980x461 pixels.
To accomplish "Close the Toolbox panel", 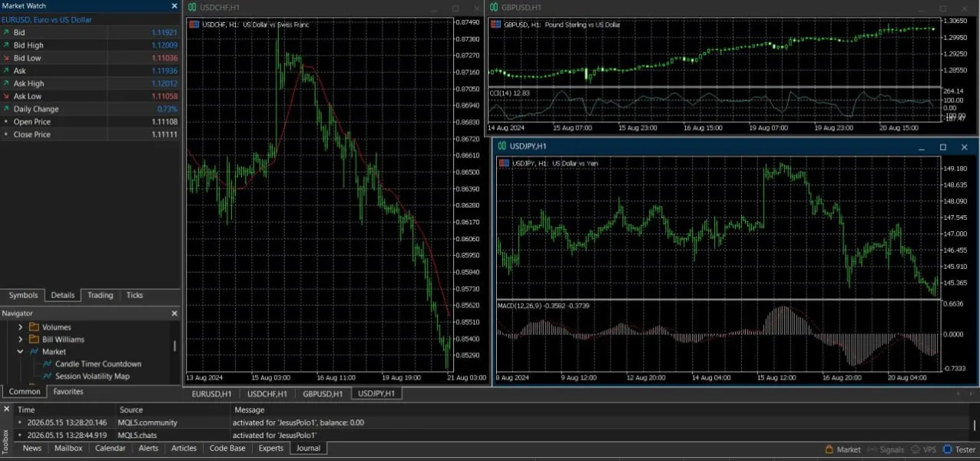I will coord(6,409).
